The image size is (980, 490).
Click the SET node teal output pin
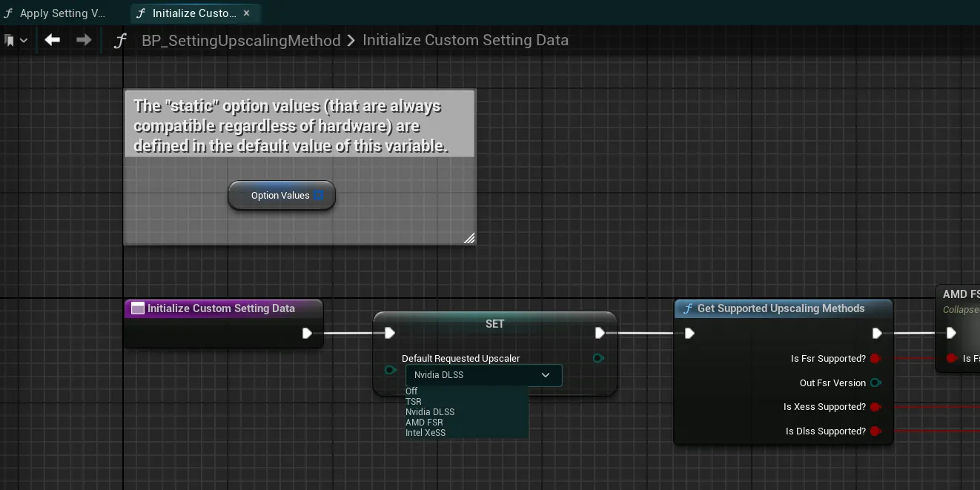(x=599, y=359)
